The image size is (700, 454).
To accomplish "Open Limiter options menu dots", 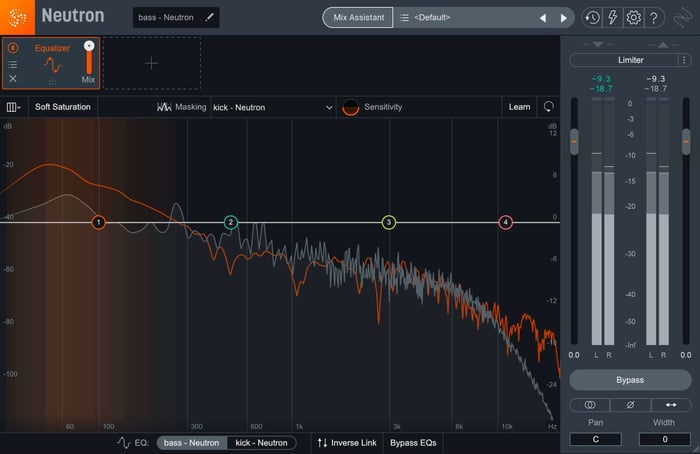I will [x=684, y=60].
